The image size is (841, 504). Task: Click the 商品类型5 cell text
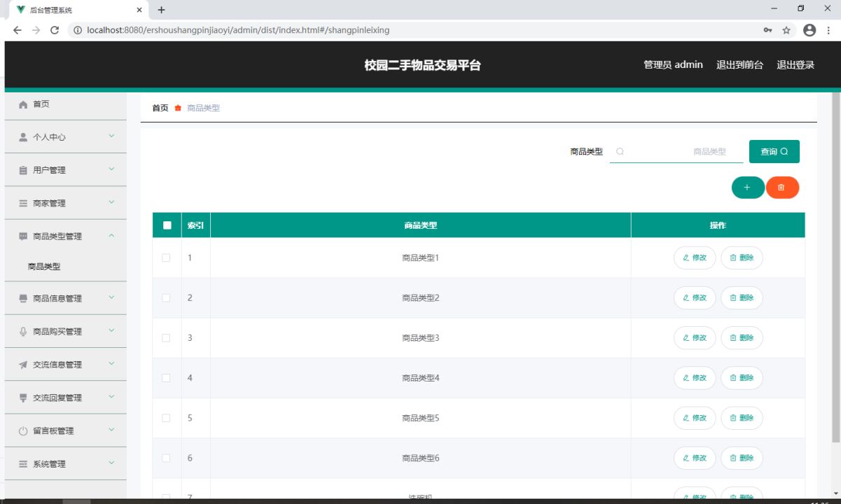click(x=420, y=418)
